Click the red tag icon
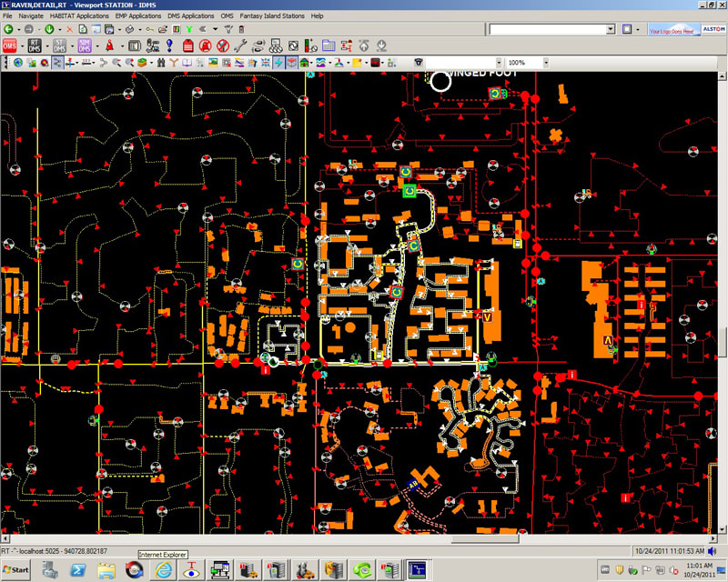This screenshot has width=728, height=582. click(x=187, y=45)
